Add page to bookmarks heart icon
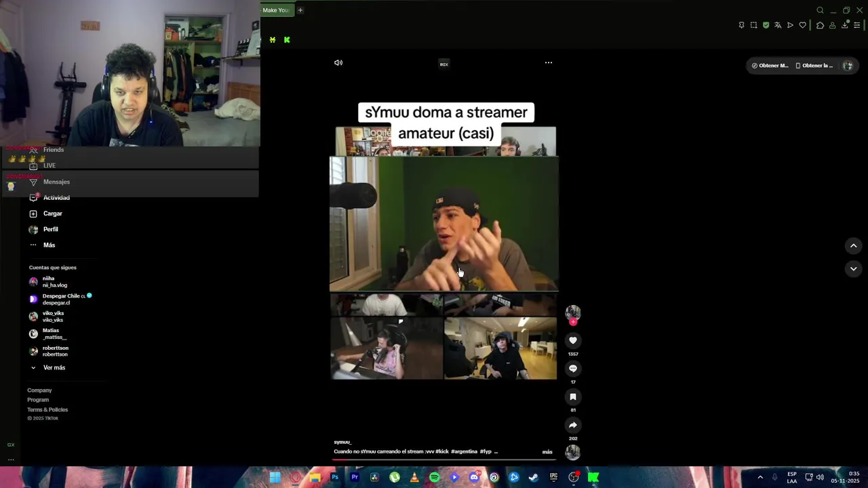 point(803,25)
